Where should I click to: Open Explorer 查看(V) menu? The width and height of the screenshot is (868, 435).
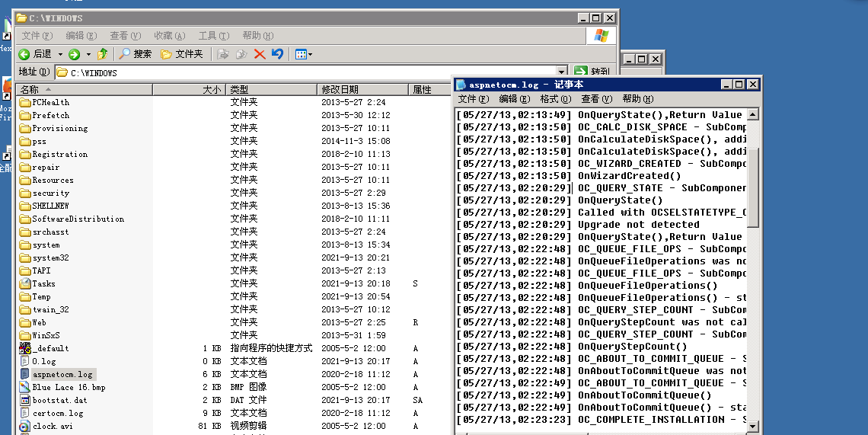tap(126, 36)
